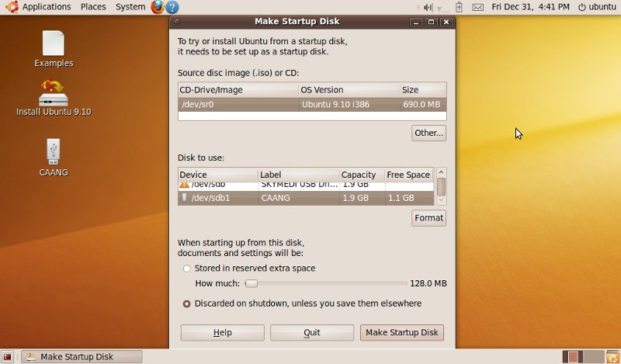Viewport: 621px width, 364px height.
Task: Click the first workspace in the switcher
Action: (x=573, y=356)
